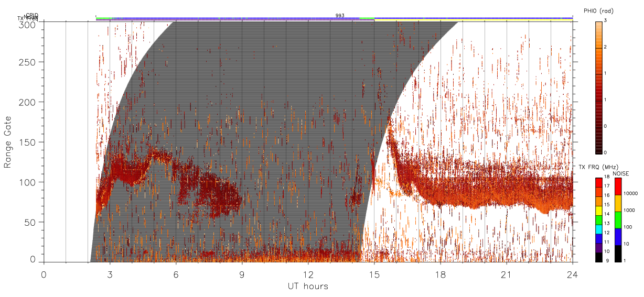Click the value 3 on PHI0 colorbar

(605, 21)
